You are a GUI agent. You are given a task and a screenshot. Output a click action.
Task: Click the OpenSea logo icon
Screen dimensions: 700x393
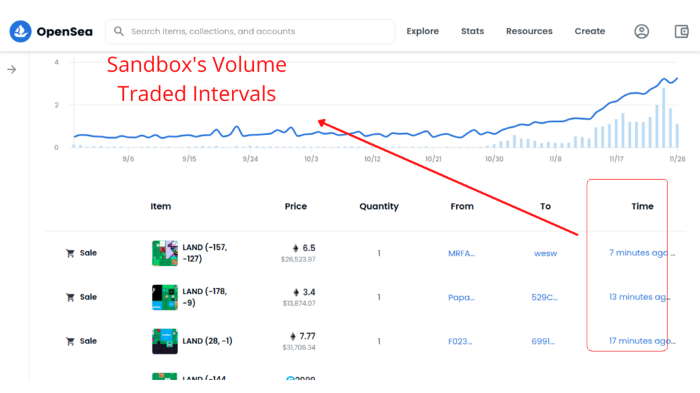coord(21,31)
